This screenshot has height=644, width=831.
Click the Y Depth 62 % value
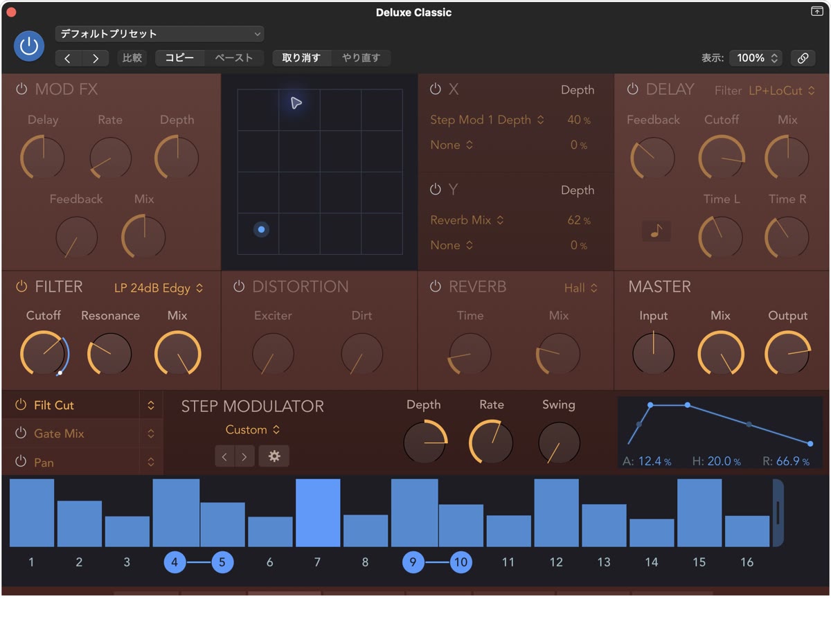[x=579, y=221]
